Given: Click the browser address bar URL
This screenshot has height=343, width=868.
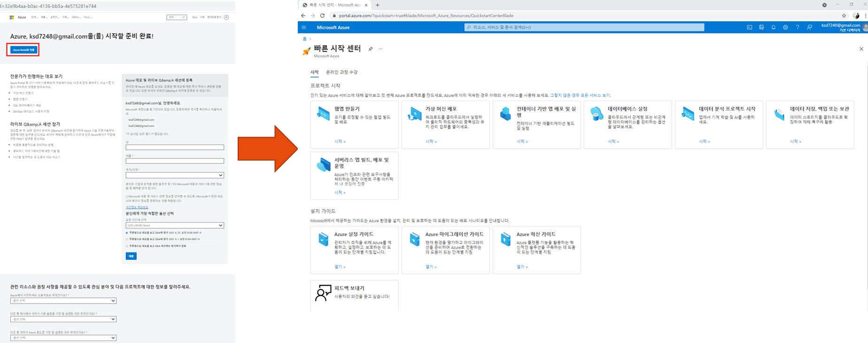Looking at the screenshot, I should point(426,16).
